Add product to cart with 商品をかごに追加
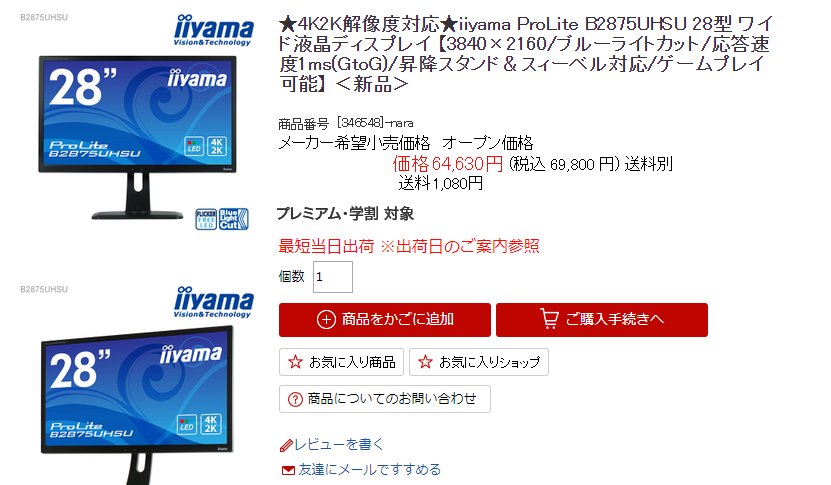This screenshot has height=485, width=831. coord(385,320)
